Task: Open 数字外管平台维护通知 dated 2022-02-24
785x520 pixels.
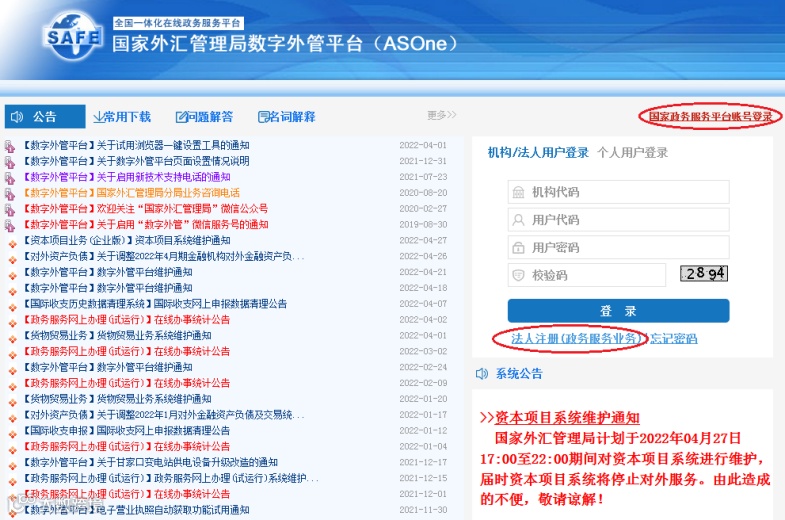Action: [x=108, y=367]
